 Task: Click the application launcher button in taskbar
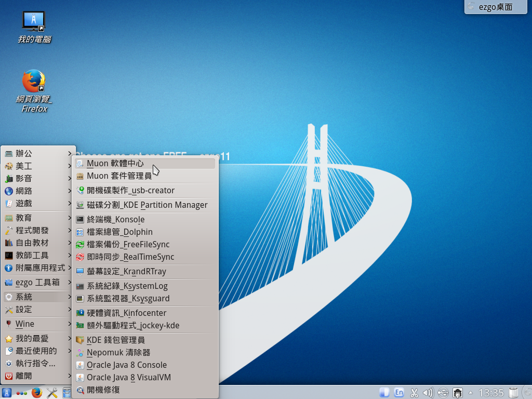pos(7,393)
